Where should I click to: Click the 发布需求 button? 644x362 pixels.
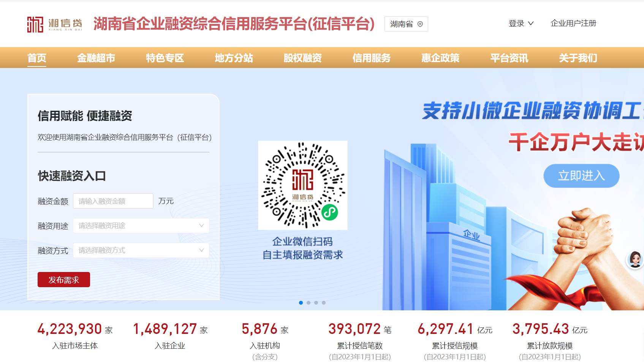point(64,280)
